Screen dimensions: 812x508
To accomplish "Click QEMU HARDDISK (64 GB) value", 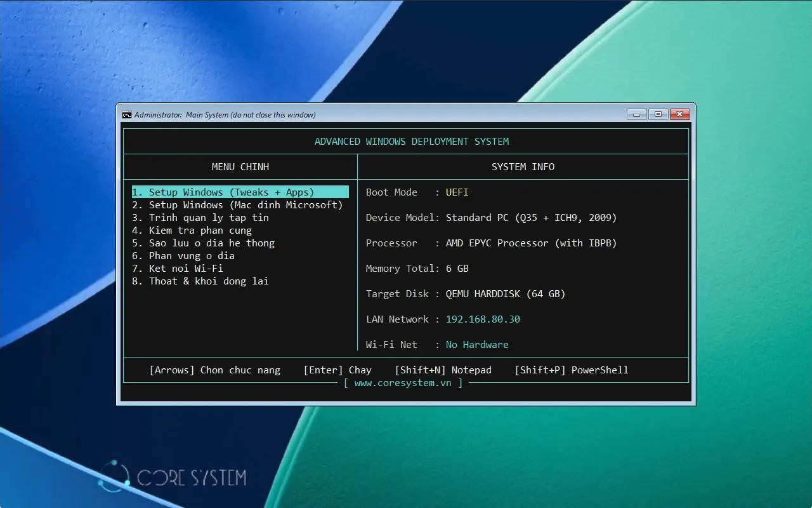I will coord(506,293).
